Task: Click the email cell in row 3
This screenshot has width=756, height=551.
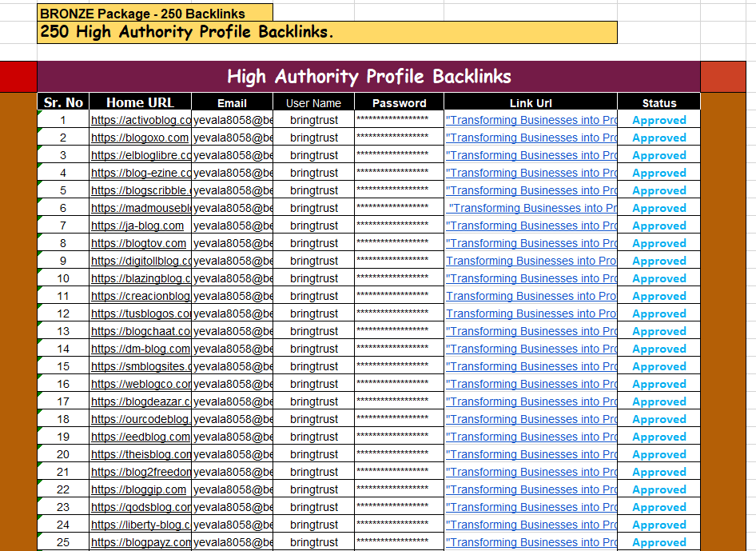Action: 233,156
